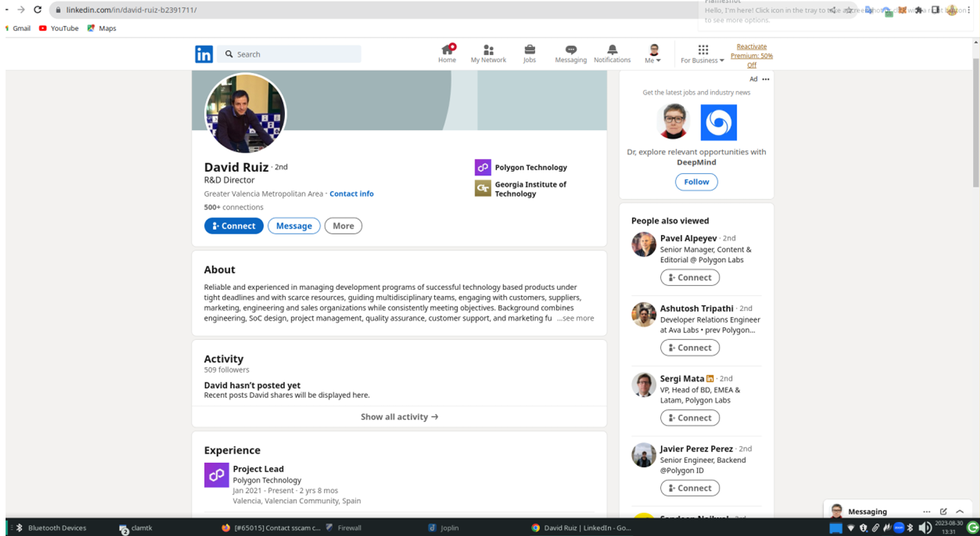The height and width of the screenshot is (536, 980).
Task: Compose new message in Messaging overlay
Action: 943,512
